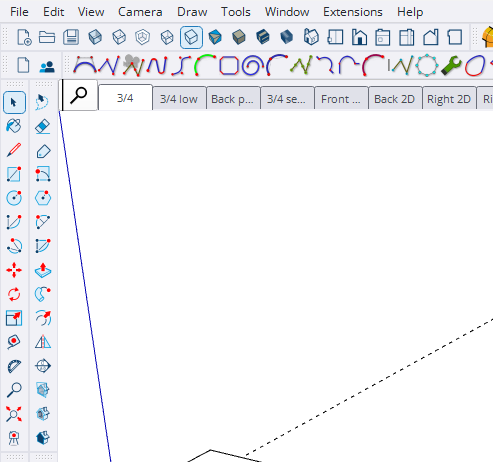Select the Polygon tool

point(43,198)
